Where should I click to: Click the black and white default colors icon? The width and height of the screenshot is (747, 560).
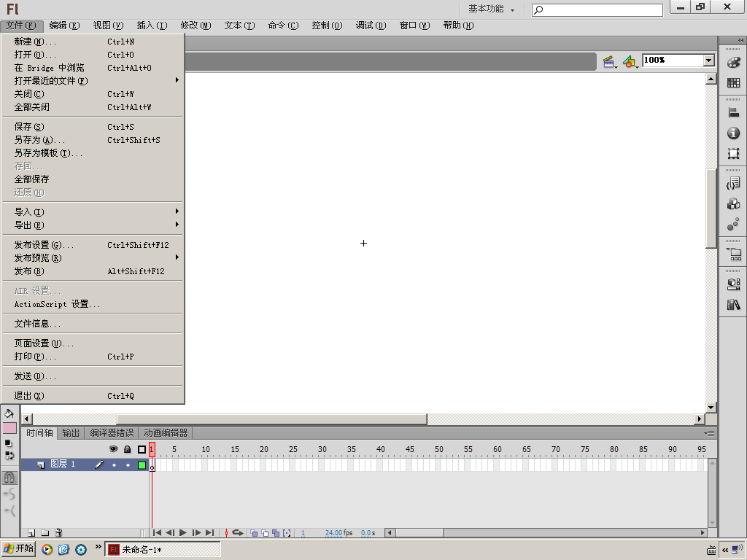(8, 443)
